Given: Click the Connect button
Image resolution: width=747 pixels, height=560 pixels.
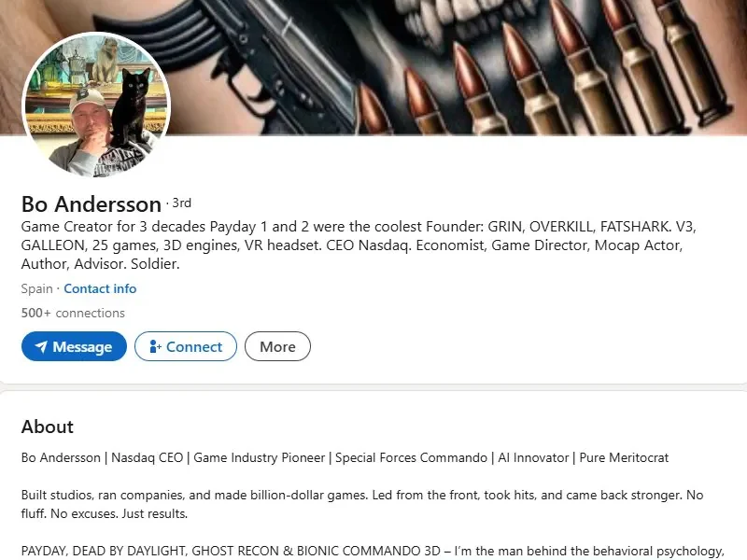Looking at the screenshot, I should (x=185, y=346).
